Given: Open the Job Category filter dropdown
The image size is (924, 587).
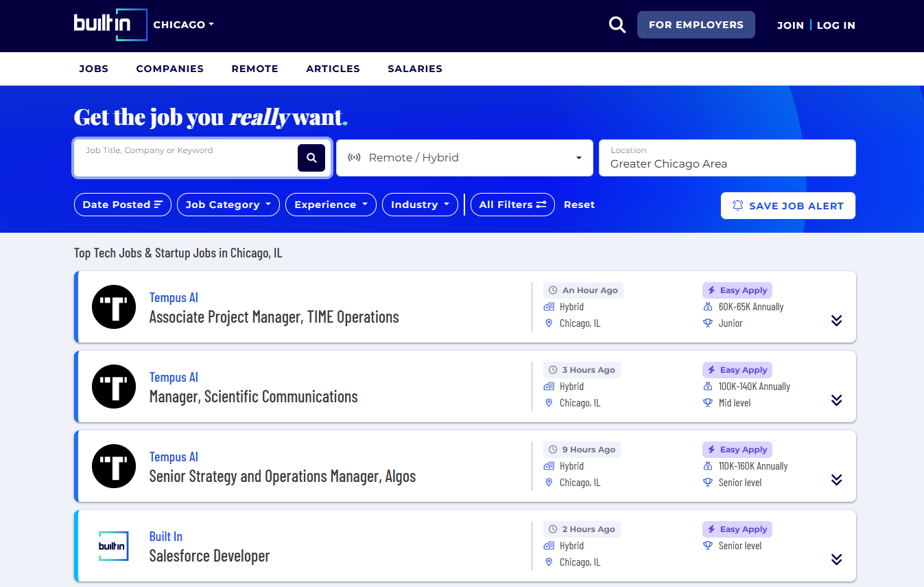Looking at the screenshot, I should pos(228,205).
